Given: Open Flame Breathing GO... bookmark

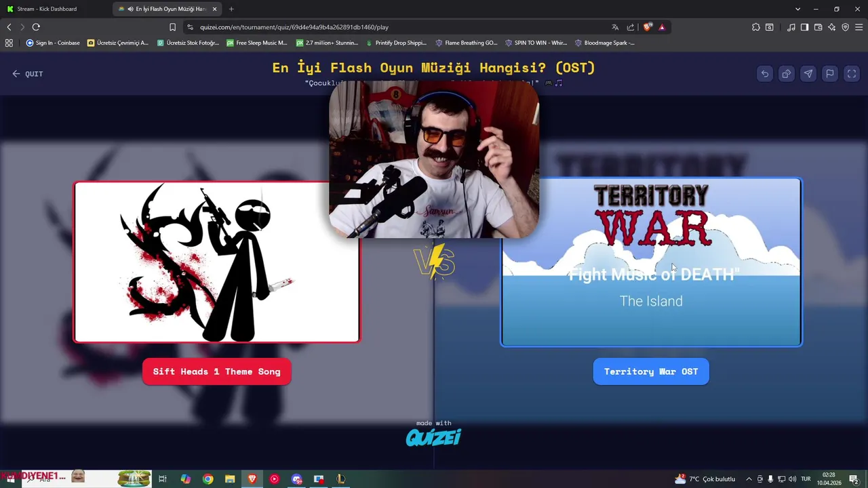Looking at the screenshot, I should [x=467, y=43].
